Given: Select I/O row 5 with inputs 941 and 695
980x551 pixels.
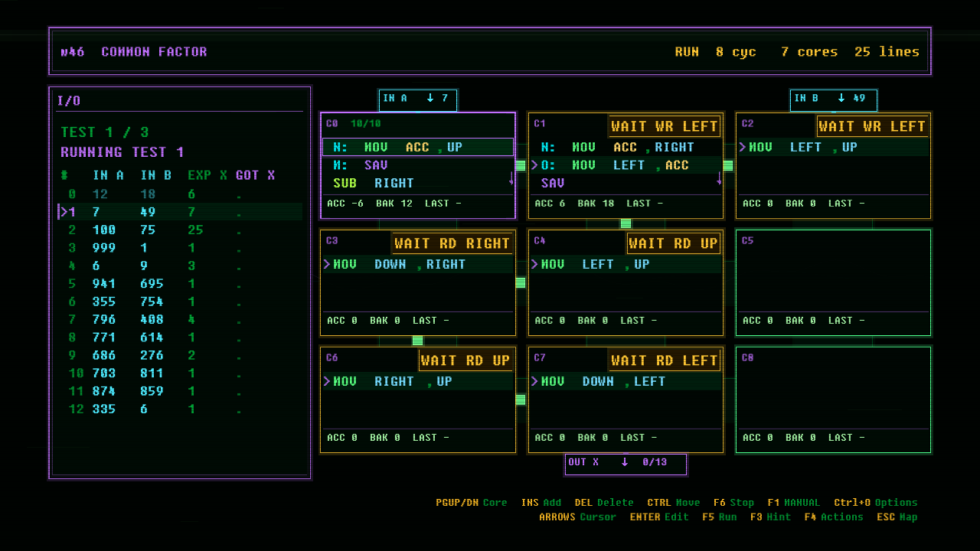Looking at the screenshot, I should [181, 284].
